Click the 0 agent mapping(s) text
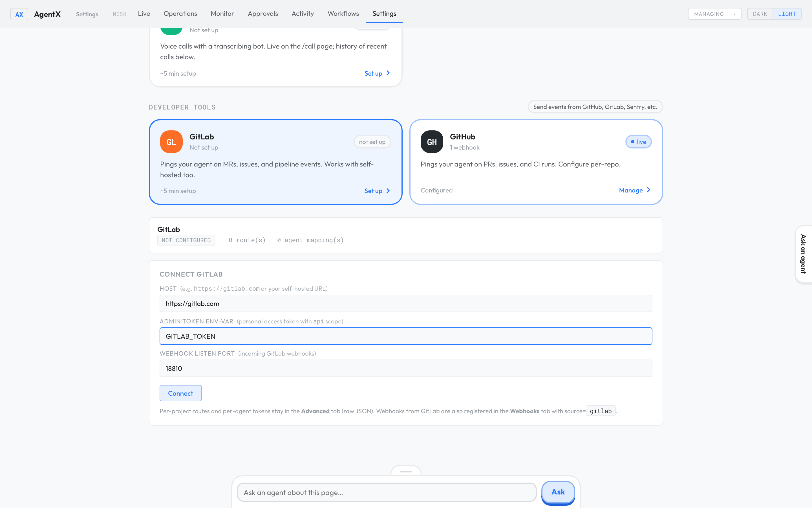This screenshot has width=812, height=508. 310,240
